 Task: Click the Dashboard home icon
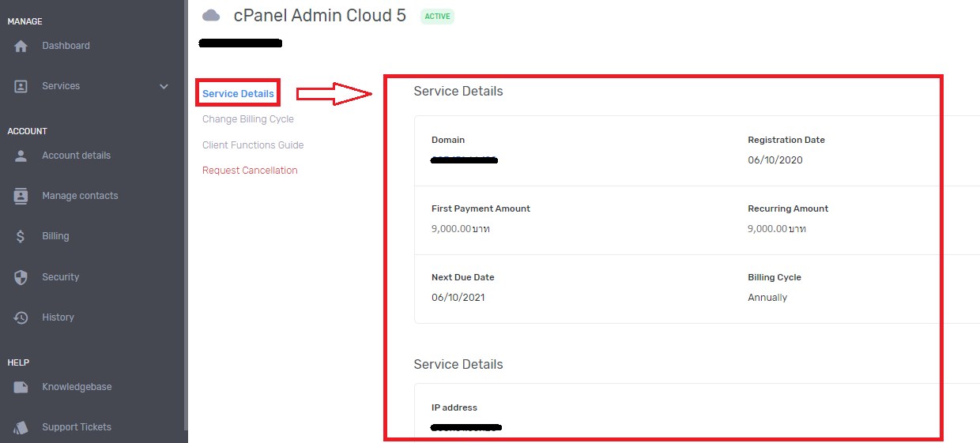click(x=21, y=46)
